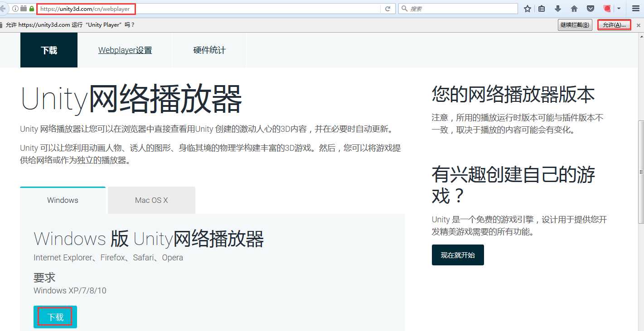The height and width of the screenshot is (331, 644).
Task: Click the Windows 版 Unity网络播放器 heading
Action: click(149, 239)
